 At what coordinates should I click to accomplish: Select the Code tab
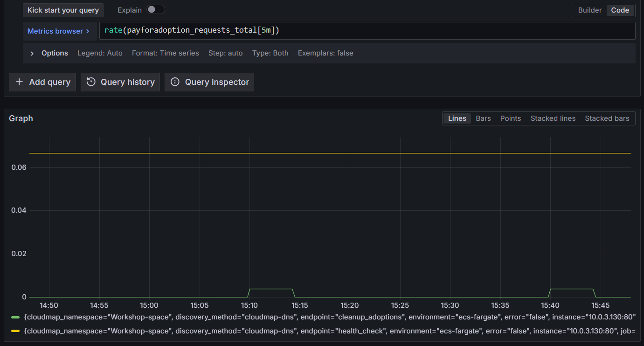620,10
